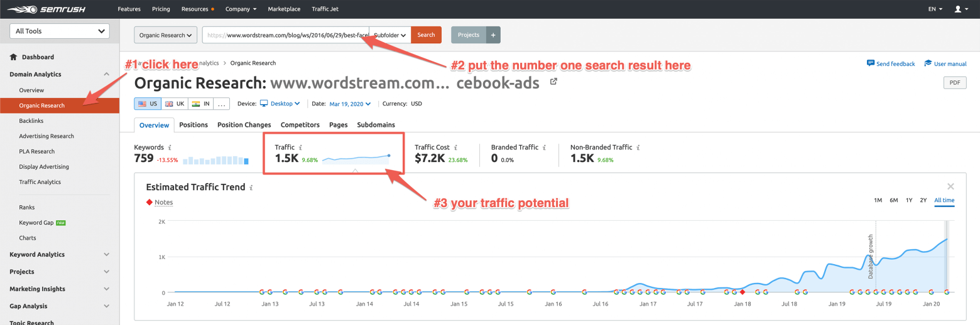Select the Overview tab
The height and width of the screenshot is (325, 980).
click(x=154, y=125)
